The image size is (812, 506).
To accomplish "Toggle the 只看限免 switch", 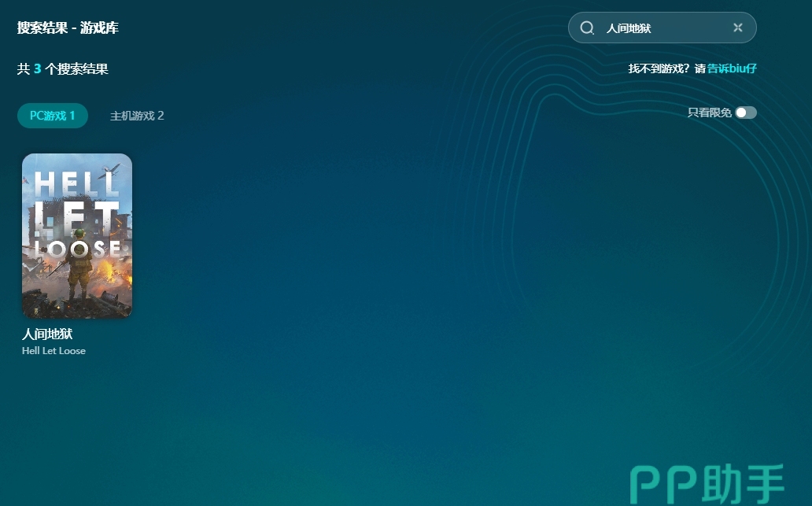I will 745,113.
